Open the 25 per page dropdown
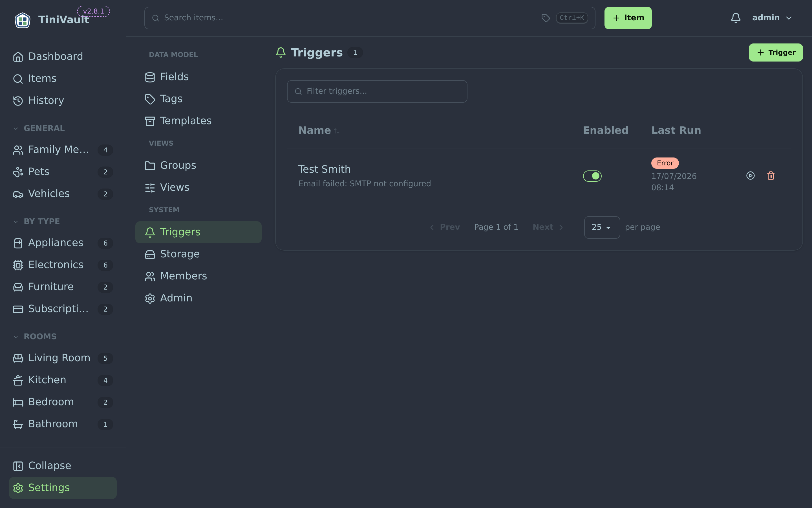 click(602, 227)
